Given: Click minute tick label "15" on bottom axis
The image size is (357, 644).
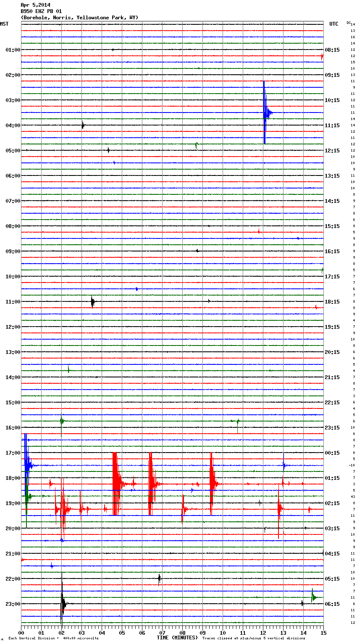Looking at the screenshot, I should coord(323,633).
